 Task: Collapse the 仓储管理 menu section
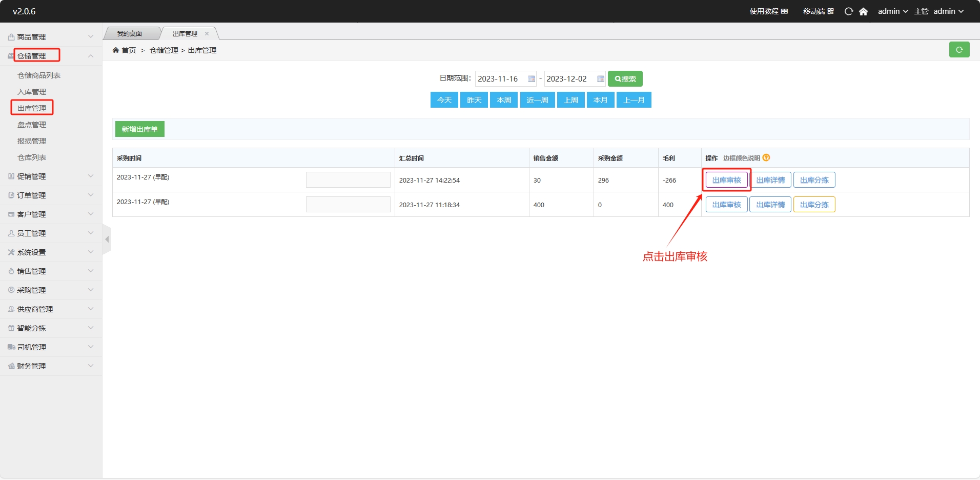coord(90,56)
